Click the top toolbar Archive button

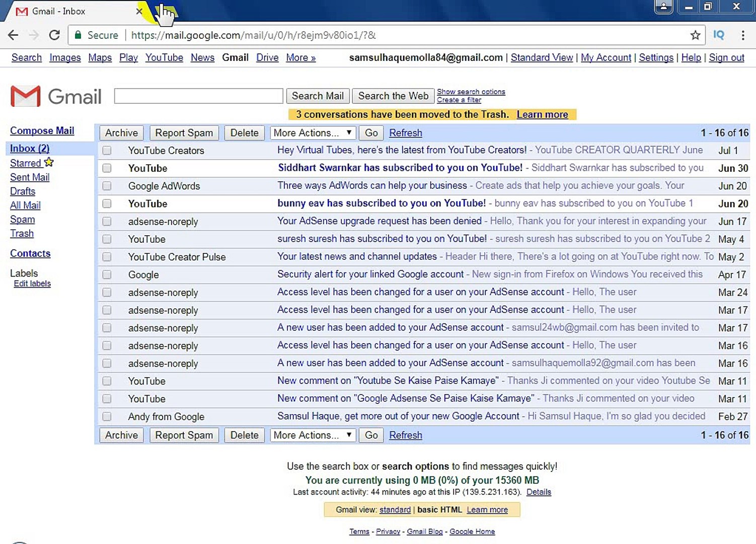pyautogui.click(x=121, y=133)
